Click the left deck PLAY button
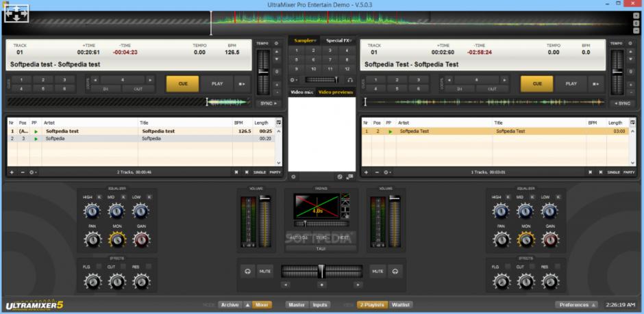Image resolution: width=644 pixels, height=314 pixels. [217, 83]
